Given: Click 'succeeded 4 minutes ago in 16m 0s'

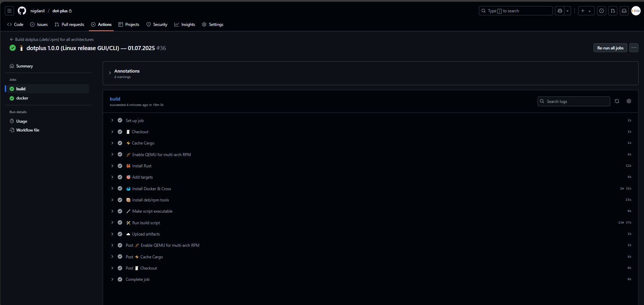Looking at the screenshot, I should click(136, 105).
